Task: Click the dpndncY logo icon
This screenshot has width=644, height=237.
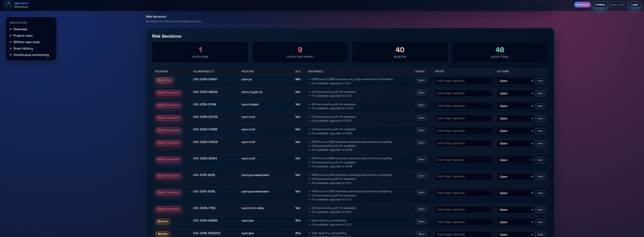Action: coord(9,5)
